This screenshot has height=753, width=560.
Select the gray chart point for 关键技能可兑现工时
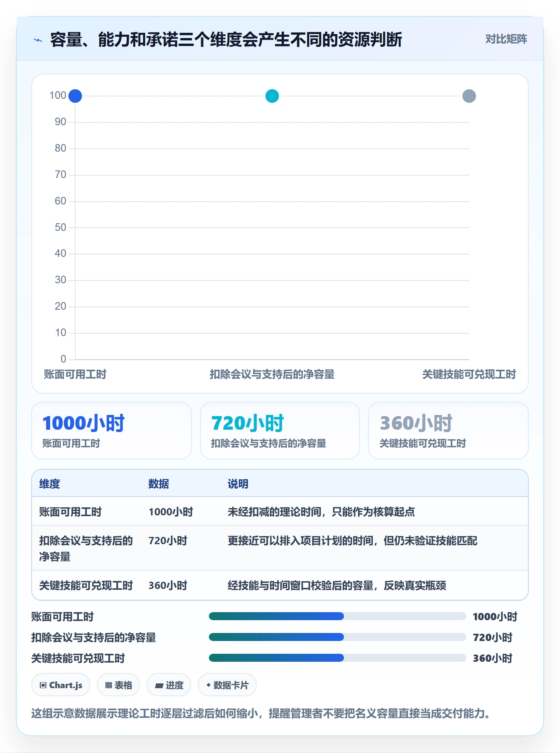pos(469,96)
